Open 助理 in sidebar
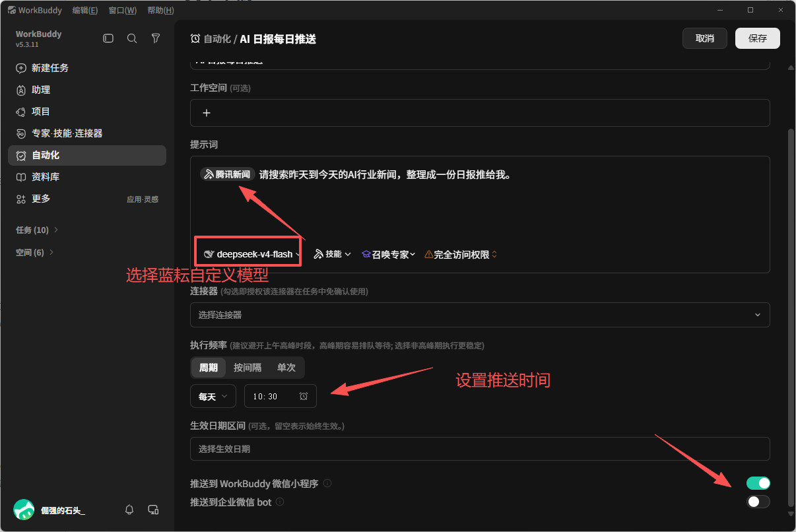 click(x=87, y=90)
